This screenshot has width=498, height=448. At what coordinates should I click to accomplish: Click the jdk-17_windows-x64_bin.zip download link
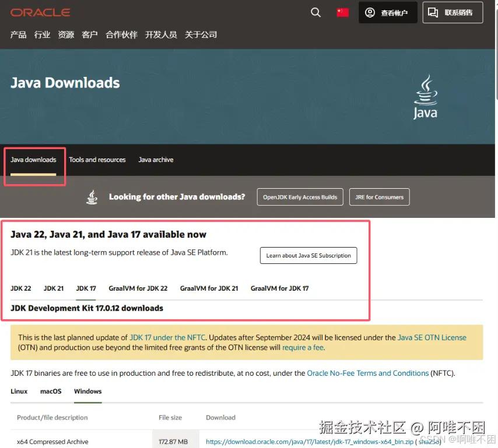[310, 442]
